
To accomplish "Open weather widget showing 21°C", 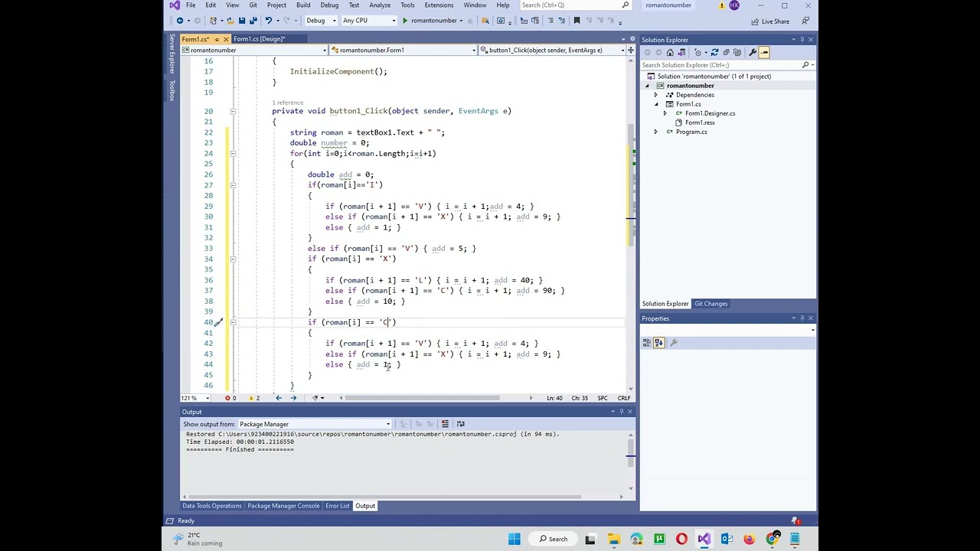I will coord(198,539).
